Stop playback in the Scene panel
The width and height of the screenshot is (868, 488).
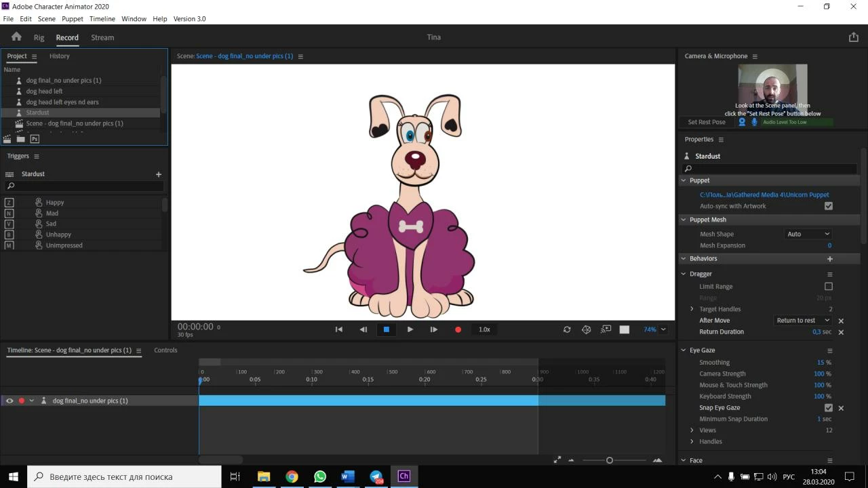pos(387,329)
